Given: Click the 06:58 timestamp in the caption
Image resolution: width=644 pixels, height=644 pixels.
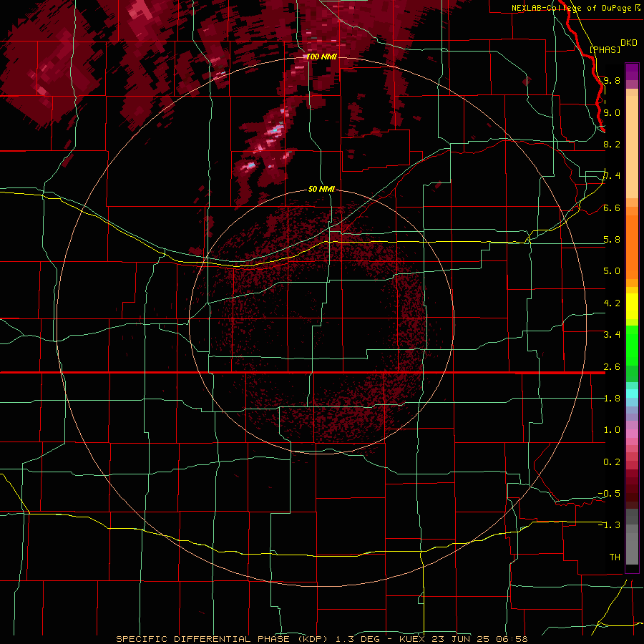Looking at the screenshot, I should (x=512, y=639).
